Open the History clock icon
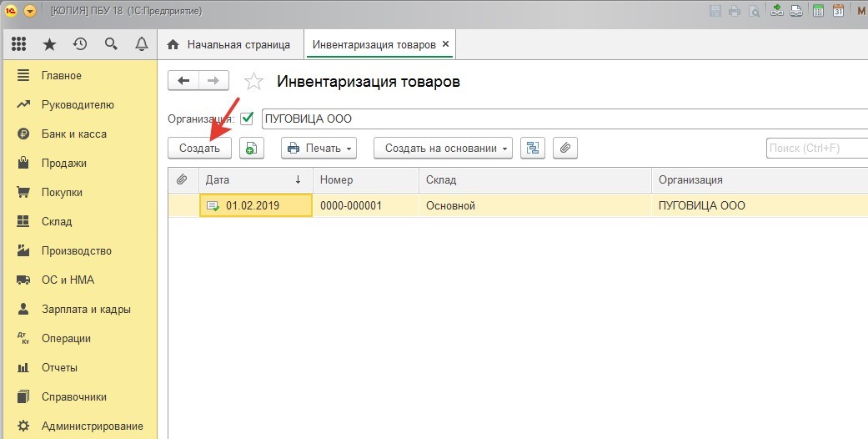The width and height of the screenshot is (868, 439). click(80, 44)
